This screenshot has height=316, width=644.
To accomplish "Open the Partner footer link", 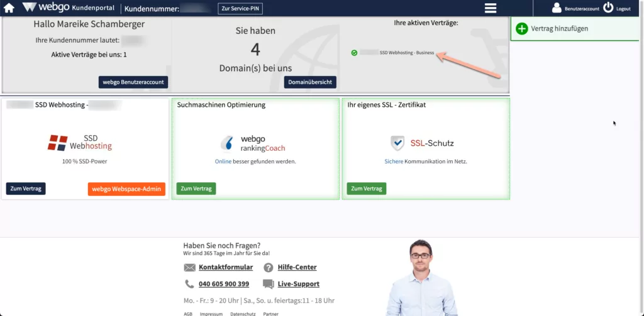I will [x=270, y=314].
